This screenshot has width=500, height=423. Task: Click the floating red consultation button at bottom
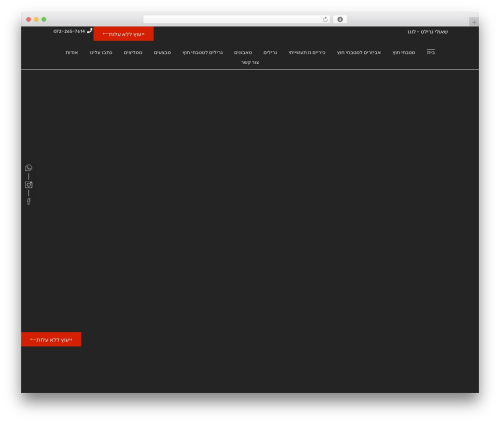click(51, 339)
